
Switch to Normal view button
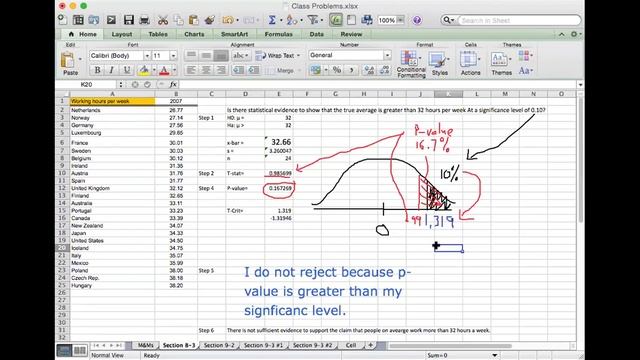tap(64, 350)
